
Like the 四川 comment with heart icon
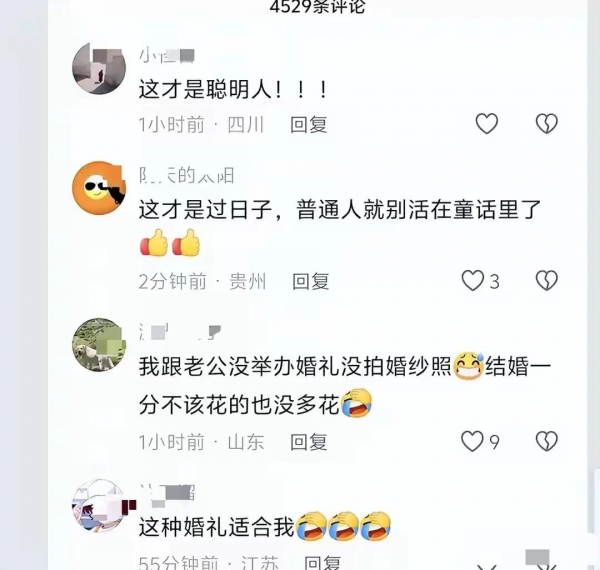(487, 124)
